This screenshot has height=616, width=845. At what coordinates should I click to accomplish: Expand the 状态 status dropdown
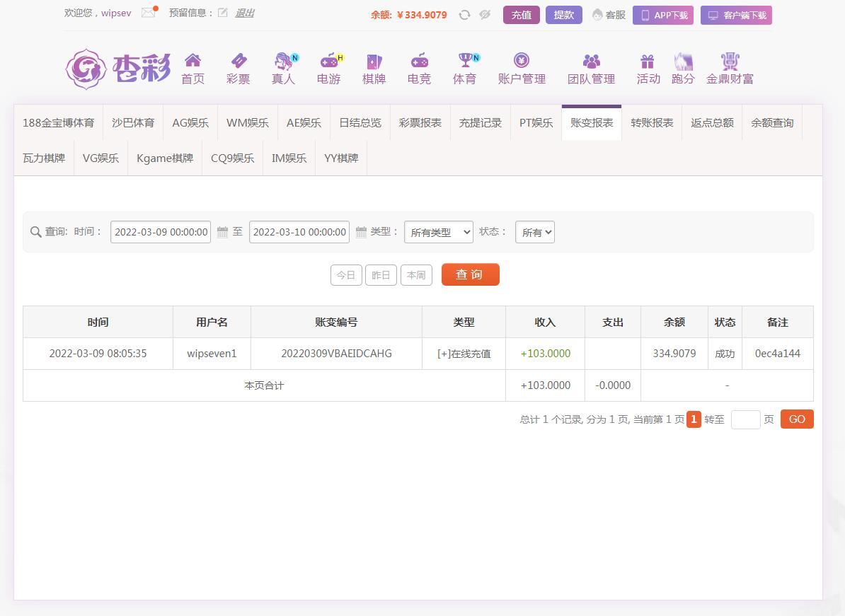534,232
